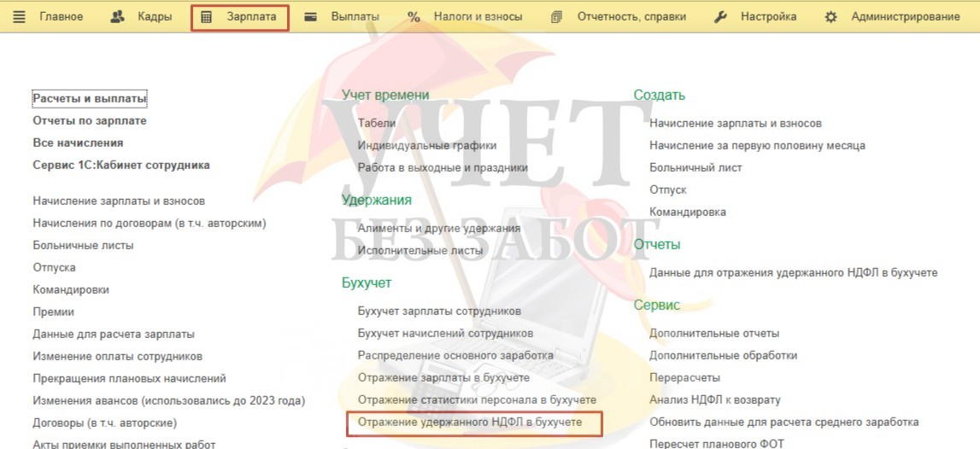Switch to the Кадры section
Image resolution: width=980 pixels, height=449 pixels.
click(x=155, y=17)
